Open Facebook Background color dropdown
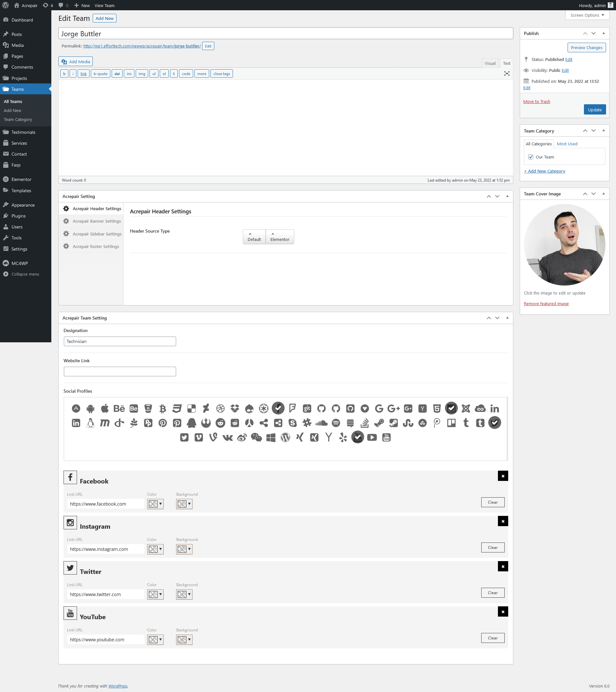 (x=184, y=504)
